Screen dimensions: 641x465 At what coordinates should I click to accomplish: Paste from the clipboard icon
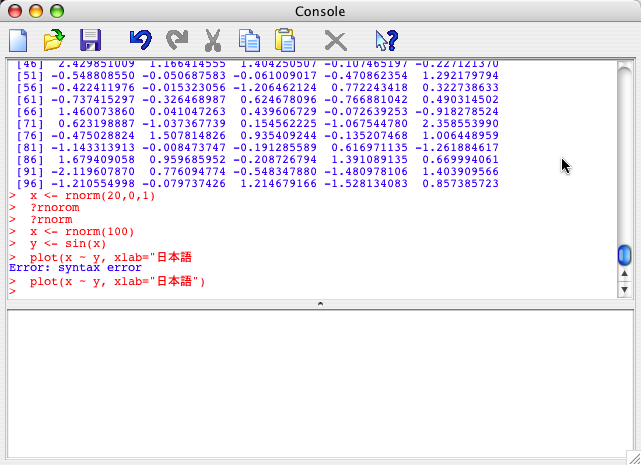tap(285, 41)
